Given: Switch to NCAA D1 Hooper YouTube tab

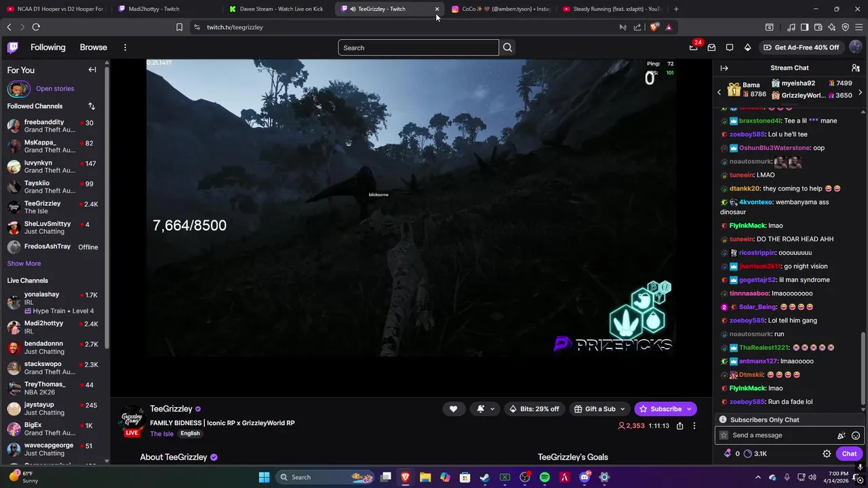Looking at the screenshot, I should coord(56,9).
